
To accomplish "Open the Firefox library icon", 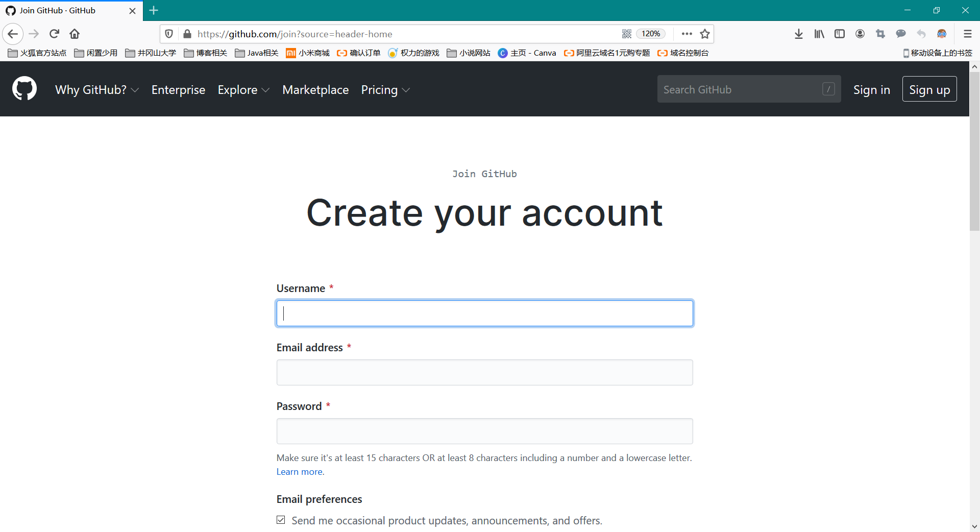I will (x=819, y=34).
